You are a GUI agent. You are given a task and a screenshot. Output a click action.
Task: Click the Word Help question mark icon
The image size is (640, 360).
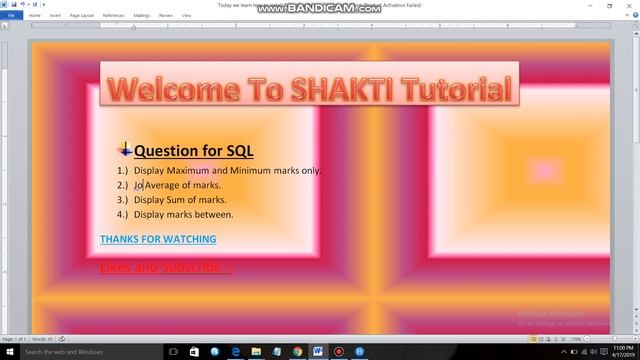pos(636,15)
